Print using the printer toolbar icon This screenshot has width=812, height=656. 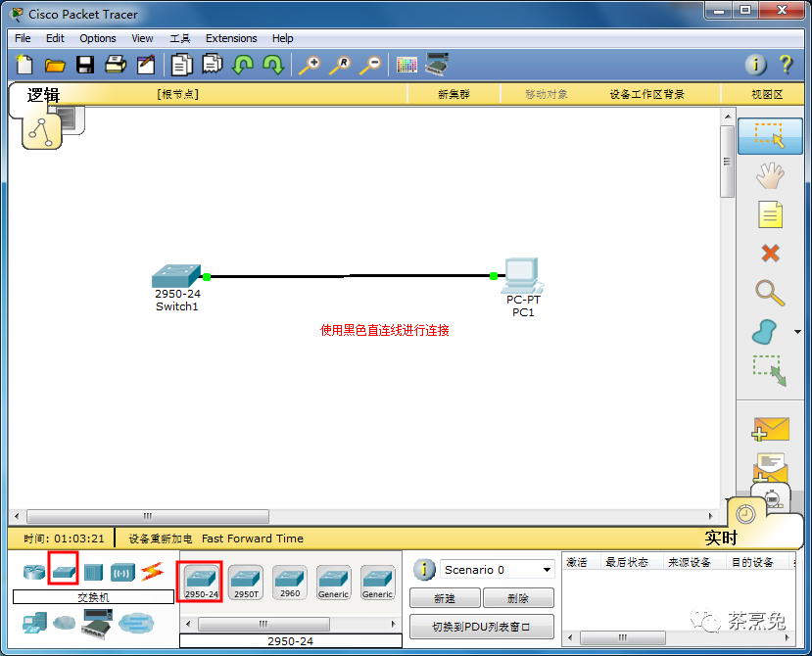point(116,65)
